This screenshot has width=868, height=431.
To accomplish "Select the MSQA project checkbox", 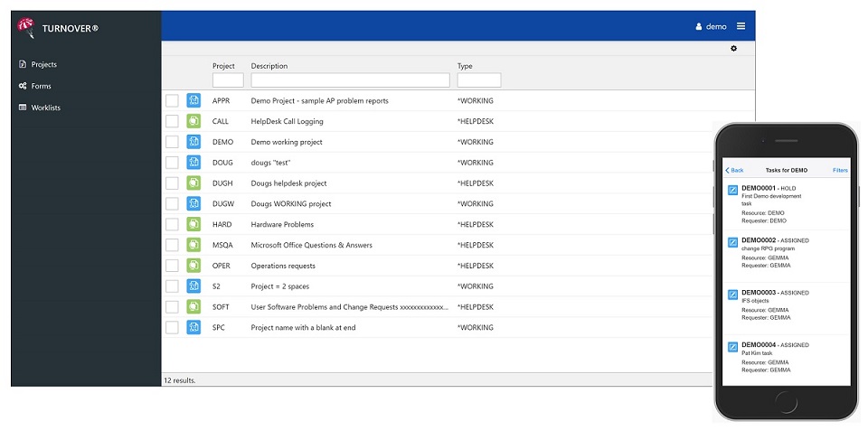I will (172, 245).
